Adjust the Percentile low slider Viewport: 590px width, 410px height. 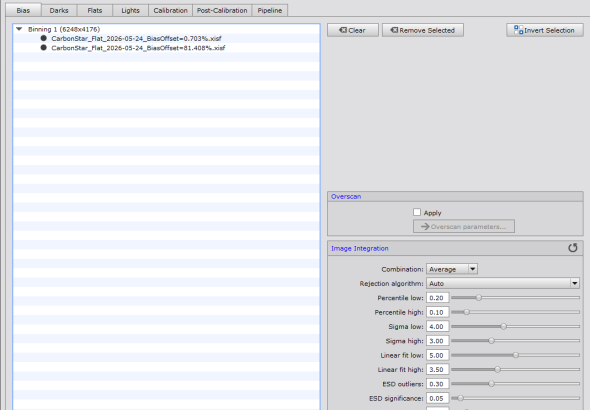[515, 298]
